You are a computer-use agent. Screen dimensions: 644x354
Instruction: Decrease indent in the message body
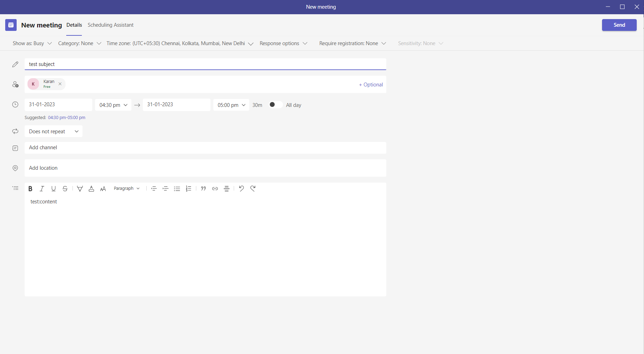154,189
